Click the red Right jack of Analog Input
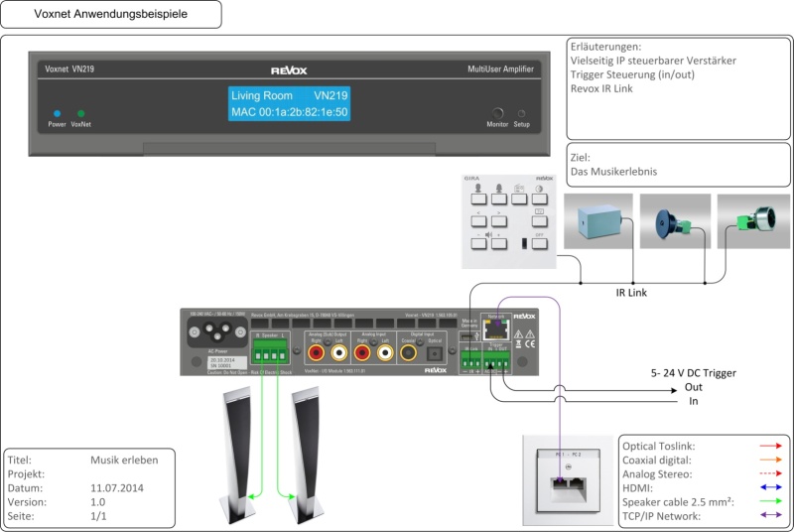This screenshot has height=532, width=794. pos(362,352)
